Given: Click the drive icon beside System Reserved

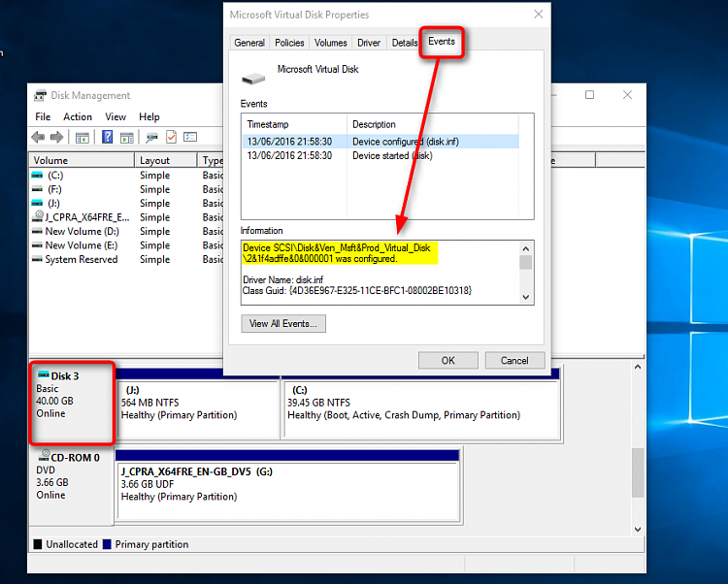Looking at the screenshot, I should click(x=37, y=259).
